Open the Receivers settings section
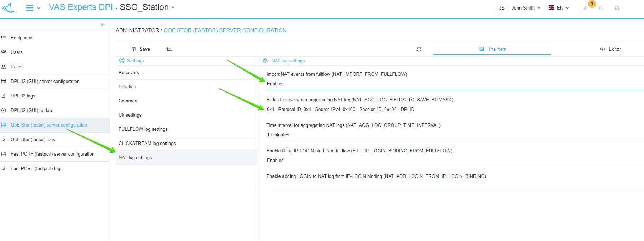Image resolution: width=644 pixels, height=241 pixels. click(x=129, y=73)
